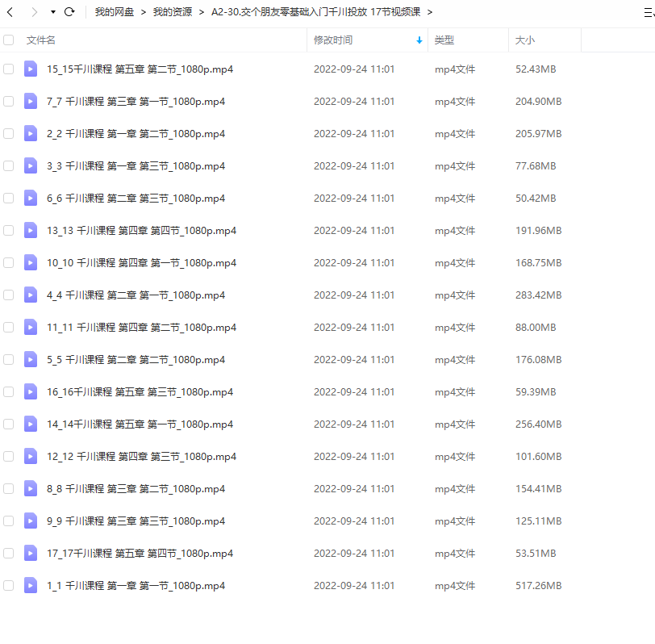Select checkbox for 13_13 千川课程 第四章 第四节
This screenshot has width=655, height=644.
9,231
